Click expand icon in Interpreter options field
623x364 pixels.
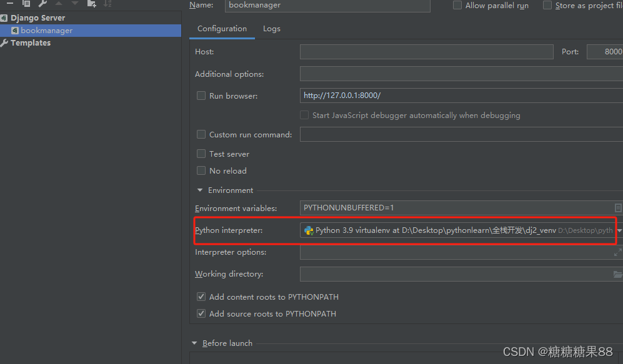618,252
